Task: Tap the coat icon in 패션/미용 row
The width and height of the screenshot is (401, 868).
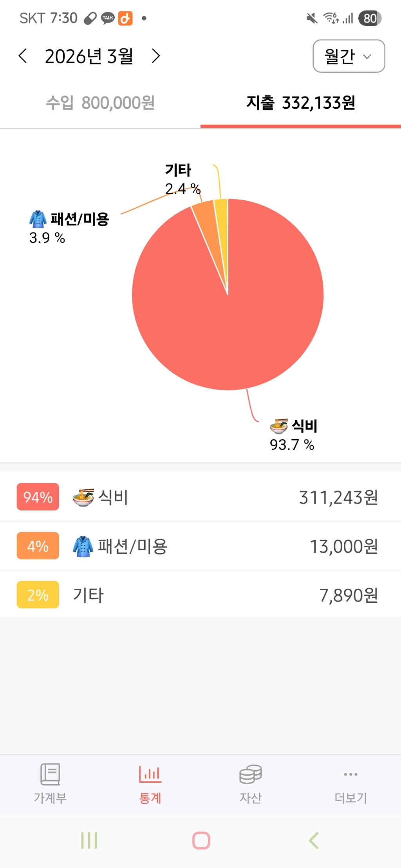Action: click(x=83, y=546)
